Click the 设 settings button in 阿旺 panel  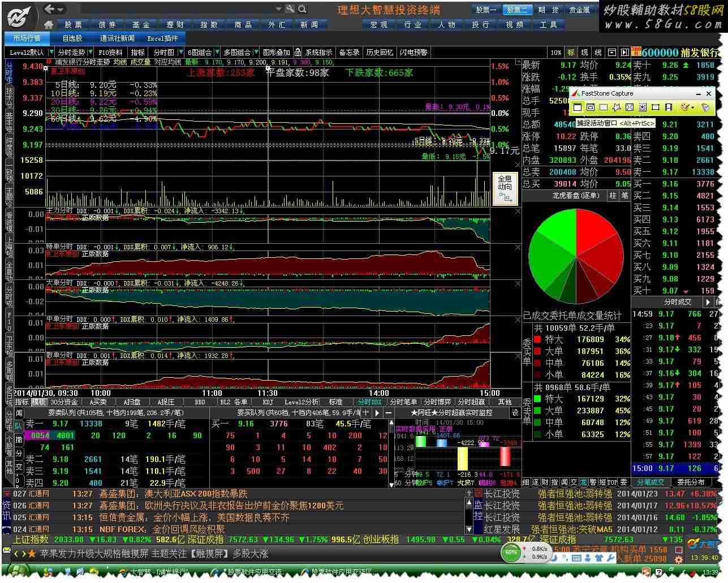[515, 413]
